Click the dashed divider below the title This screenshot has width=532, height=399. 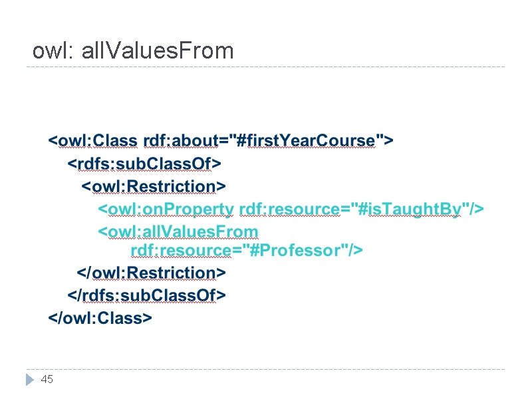(x=266, y=66)
